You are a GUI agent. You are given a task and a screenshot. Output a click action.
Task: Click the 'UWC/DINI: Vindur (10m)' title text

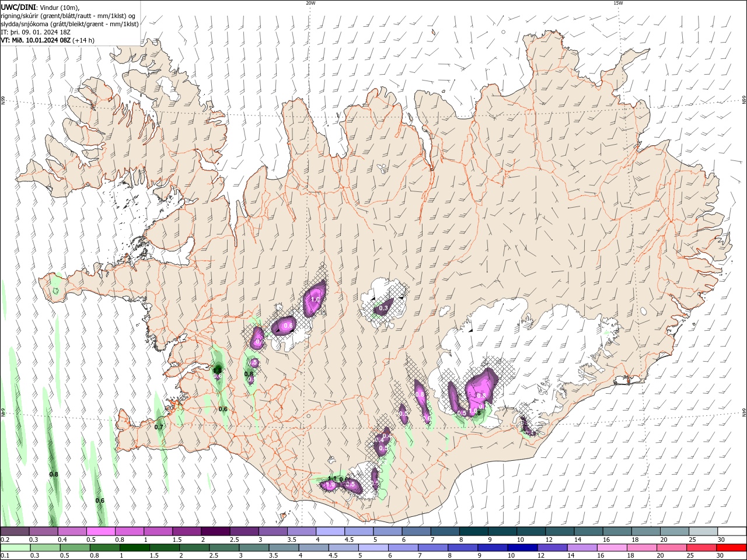(40, 7)
